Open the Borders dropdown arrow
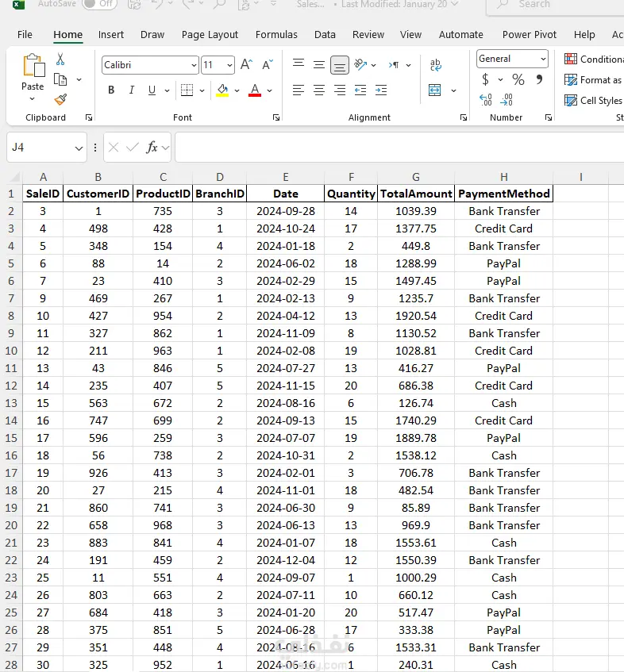This screenshot has height=672, width=624. point(202,90)
